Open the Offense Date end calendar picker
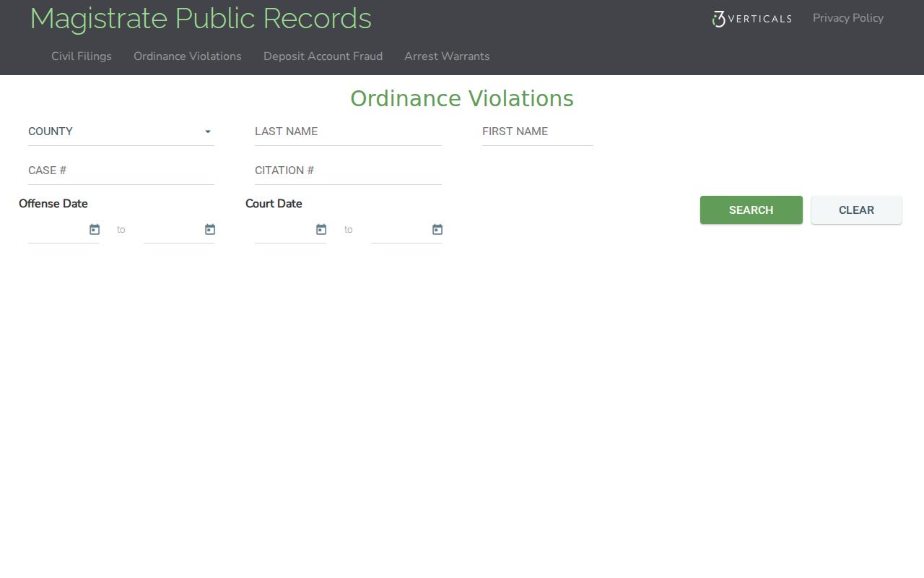 tap(210, 229)
